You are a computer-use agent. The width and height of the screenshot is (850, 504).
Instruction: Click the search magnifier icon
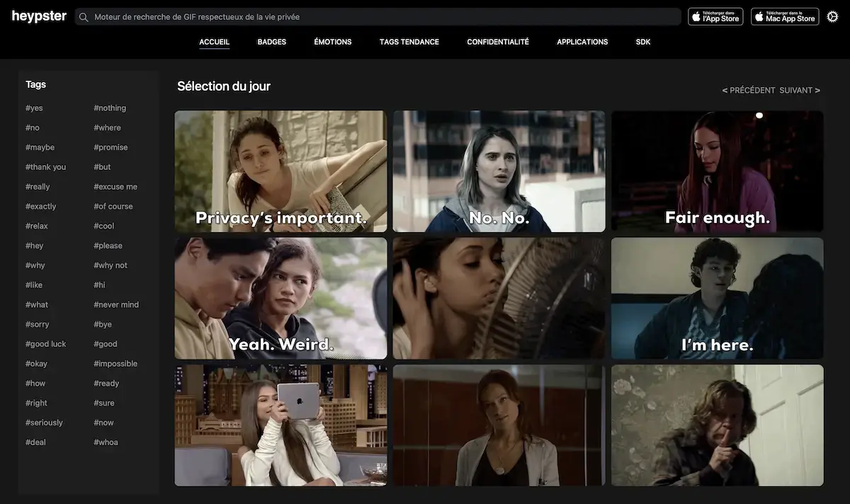click(x=84, y=17)
